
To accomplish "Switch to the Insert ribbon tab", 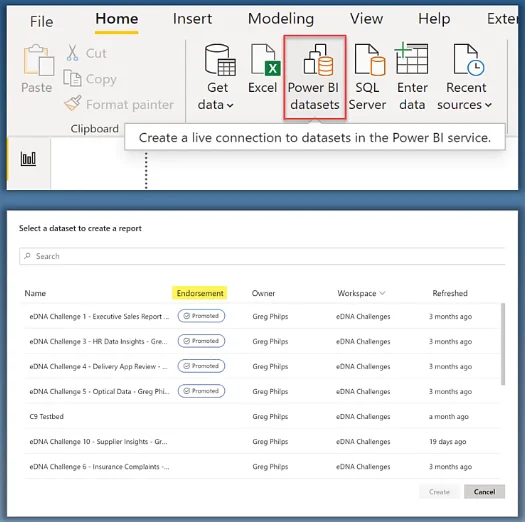I will [192, 19].
